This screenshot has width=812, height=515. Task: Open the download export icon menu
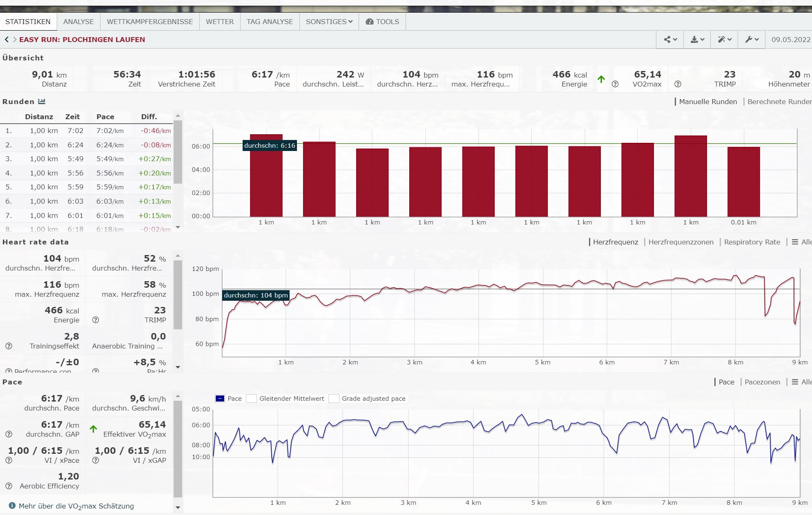(697, 40)
